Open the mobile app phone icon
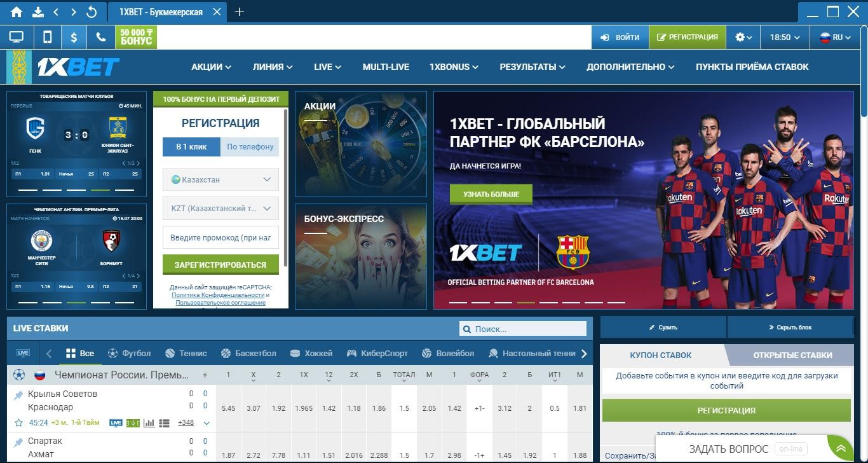Image resolution: width=868 pixels, height=463 pixels. click(x=47, y=38)
